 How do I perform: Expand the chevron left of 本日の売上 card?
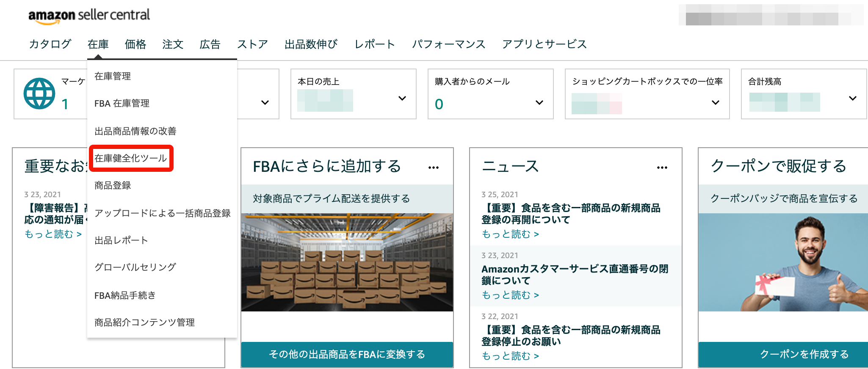click(265, 102)
